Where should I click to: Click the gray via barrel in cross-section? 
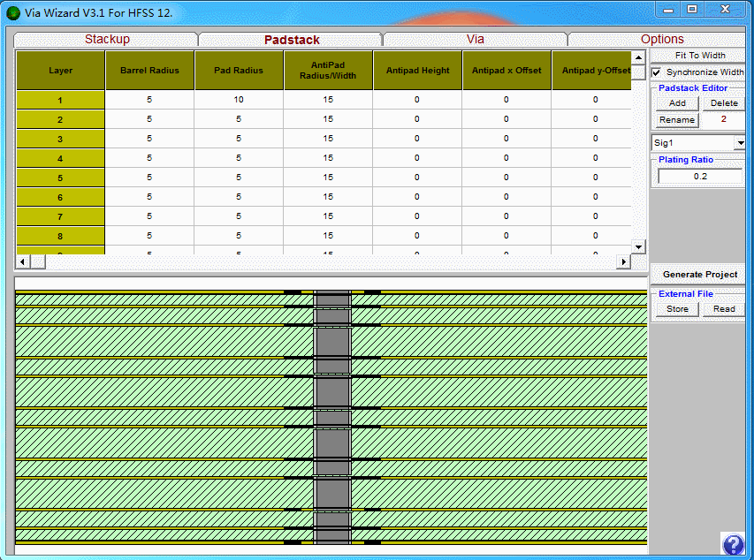point(332,417)
